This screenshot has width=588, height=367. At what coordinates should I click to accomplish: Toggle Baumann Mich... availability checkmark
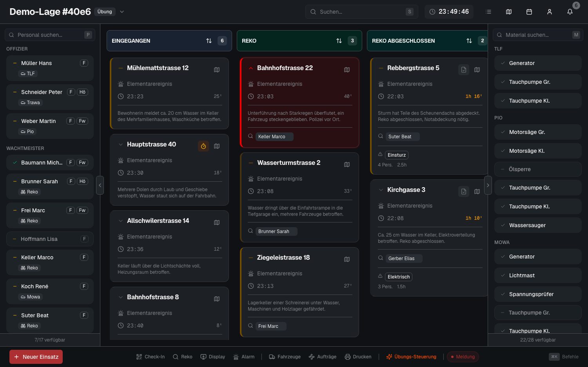[15, 163]
